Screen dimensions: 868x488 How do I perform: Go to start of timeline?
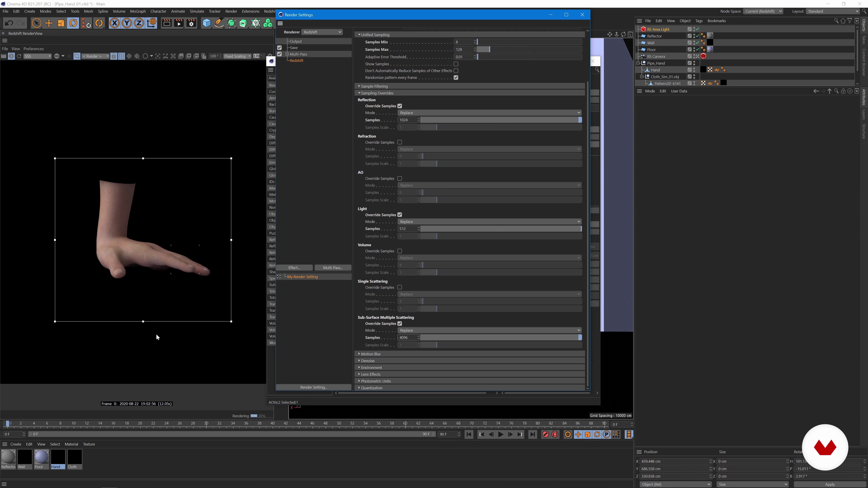pos(469,434)
